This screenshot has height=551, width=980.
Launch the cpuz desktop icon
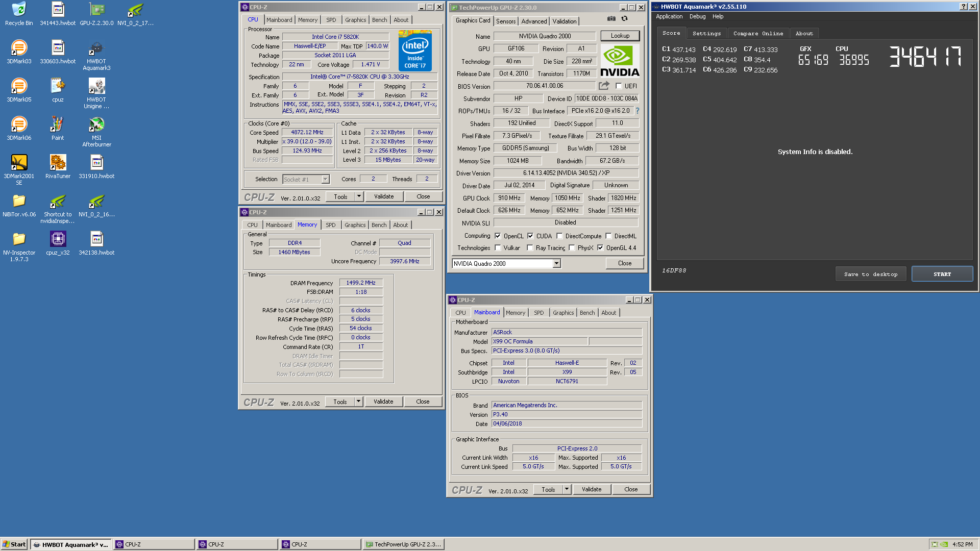(x=58, y=90)
